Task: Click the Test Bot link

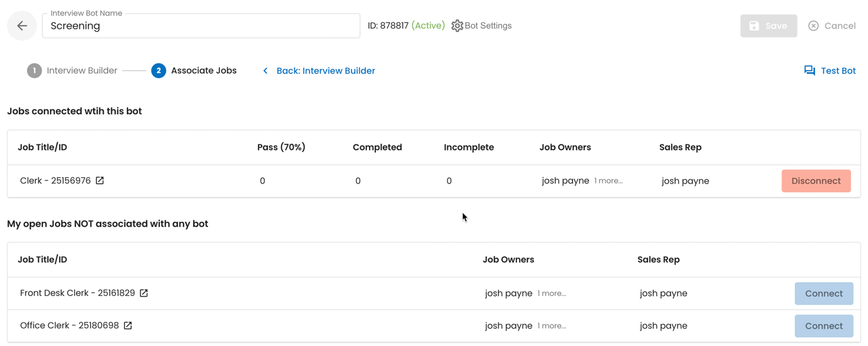Action: tap(838, 71)
